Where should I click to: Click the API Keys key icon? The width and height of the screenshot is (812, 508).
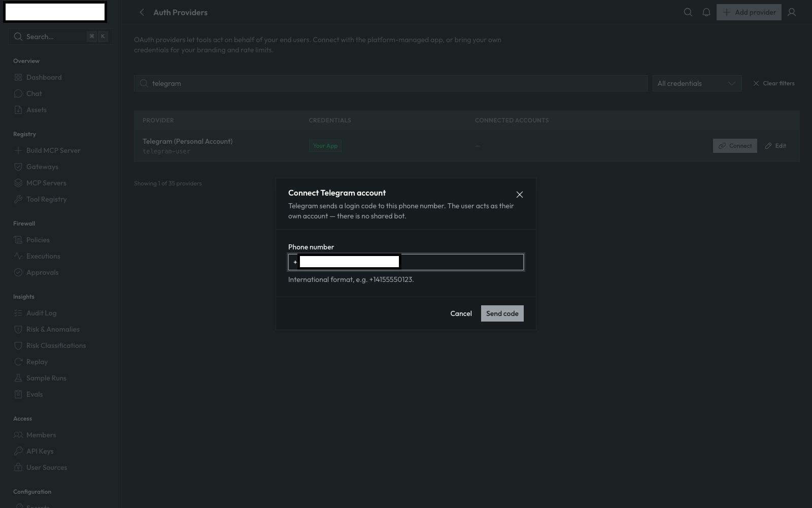click(18, 451)
